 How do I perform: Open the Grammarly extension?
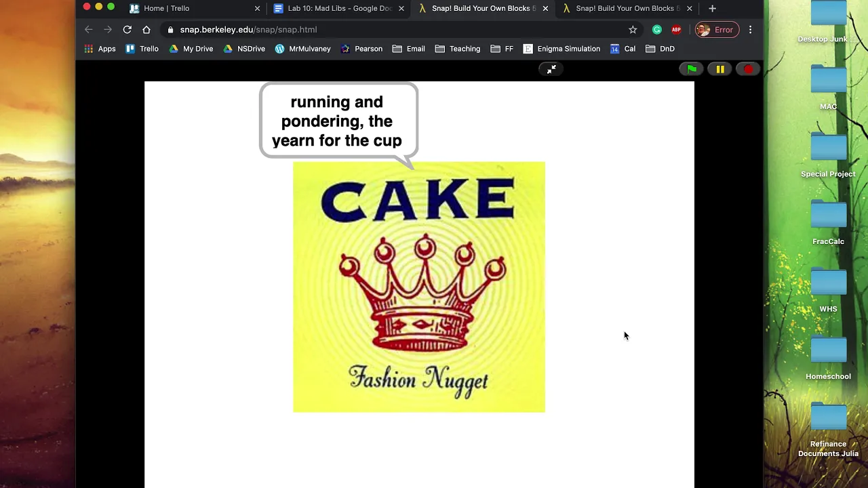pyautogui.click(x=656, y=30)
